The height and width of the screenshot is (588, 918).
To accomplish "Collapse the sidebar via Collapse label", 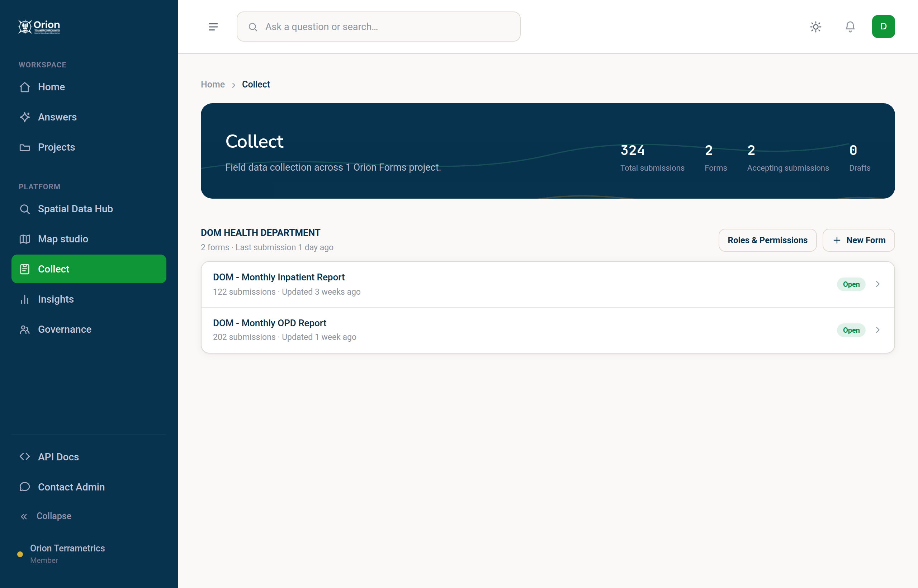I will coord(54,516).
